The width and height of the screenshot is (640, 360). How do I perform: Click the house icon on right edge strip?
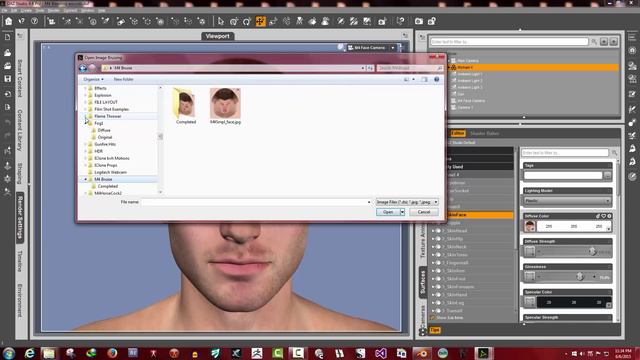632,51
